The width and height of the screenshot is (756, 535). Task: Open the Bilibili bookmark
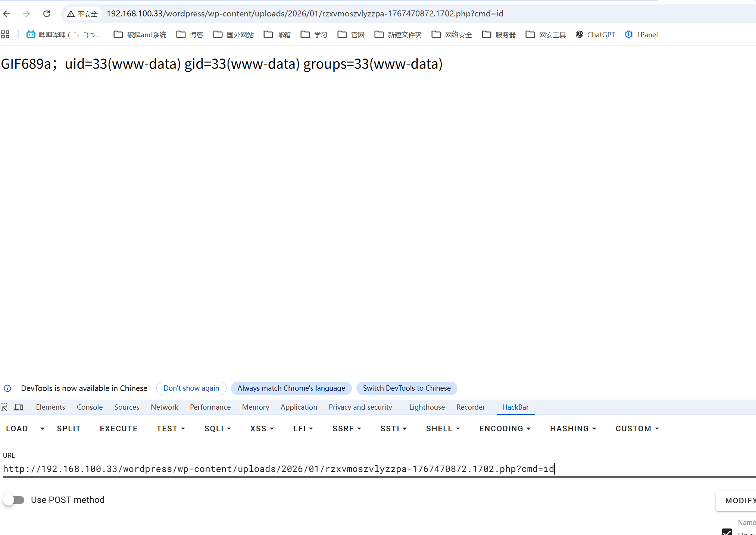63,35
